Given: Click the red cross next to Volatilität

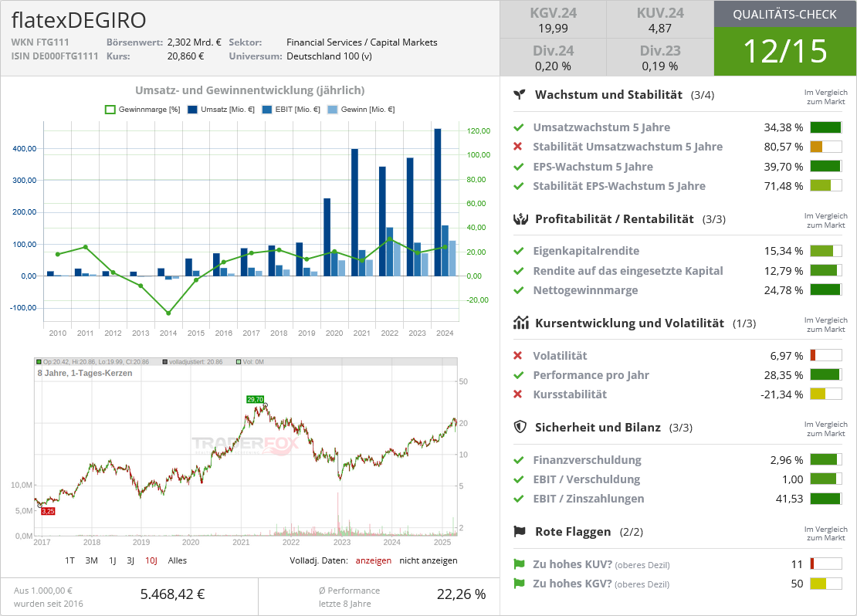Looking at the screenshot, I should 518,356.
